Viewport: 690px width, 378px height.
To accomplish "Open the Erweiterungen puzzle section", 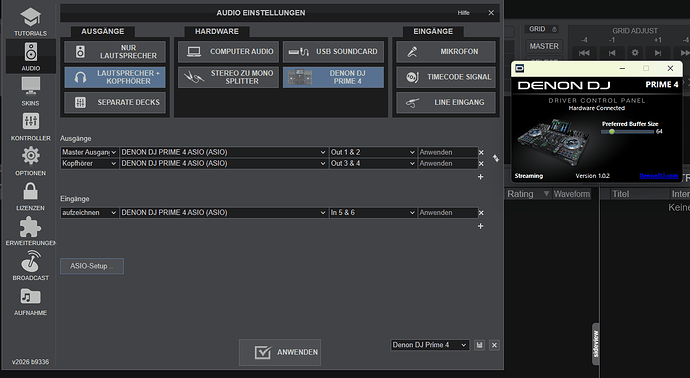I will [x=30, y=231].
